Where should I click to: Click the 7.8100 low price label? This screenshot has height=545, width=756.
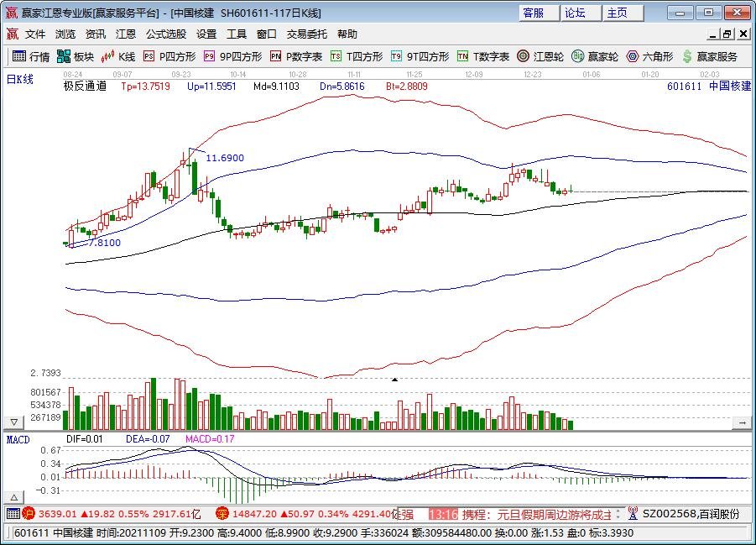105,243
